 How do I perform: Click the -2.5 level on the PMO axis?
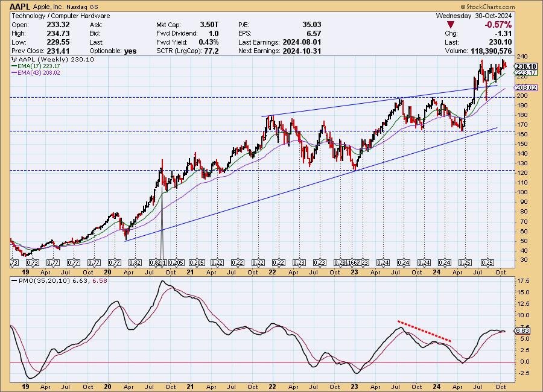point(522,373)
